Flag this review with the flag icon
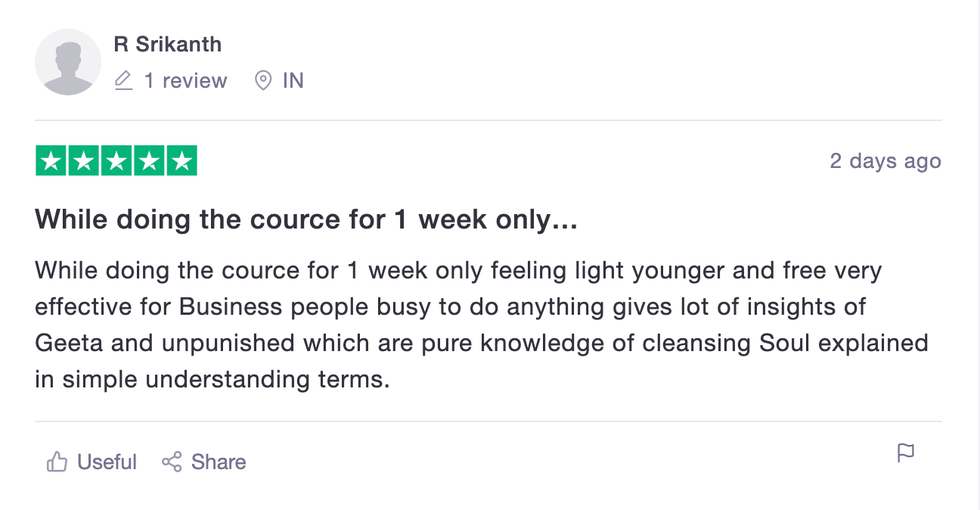980x510 pixels. tap(905, 452)
